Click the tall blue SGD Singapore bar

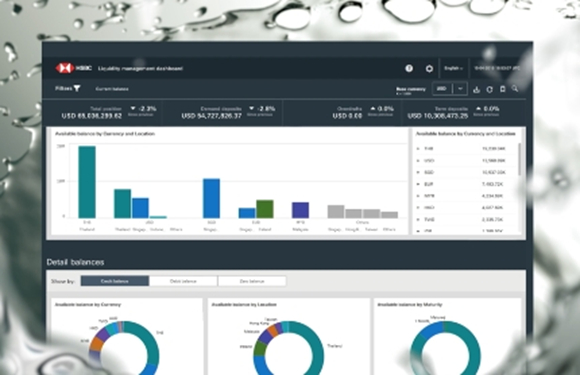(212, 199)
